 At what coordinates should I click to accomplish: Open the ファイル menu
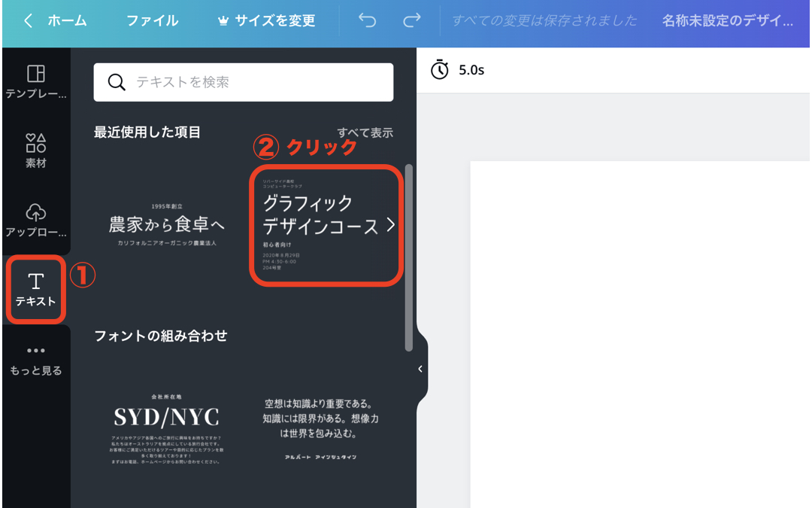(x=152, y=21)
